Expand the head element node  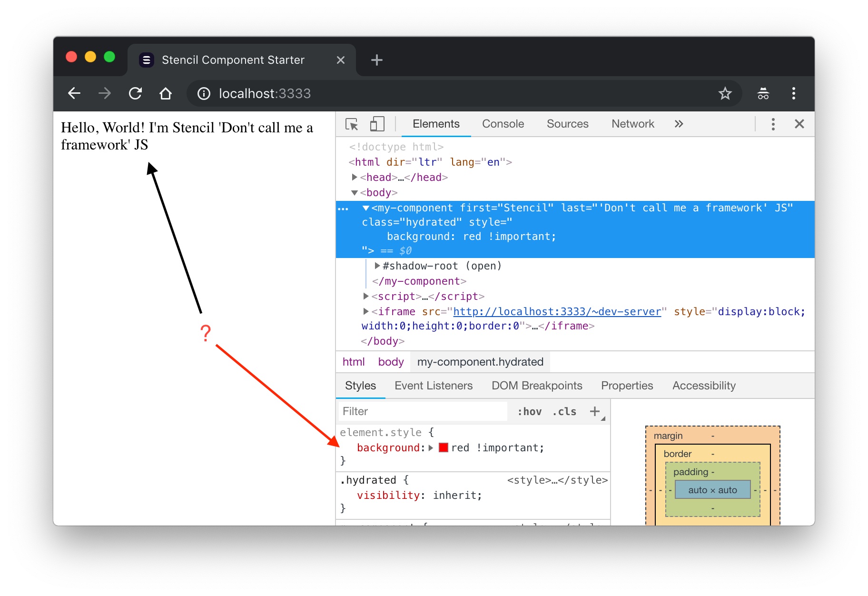click(x=355, y=177)
